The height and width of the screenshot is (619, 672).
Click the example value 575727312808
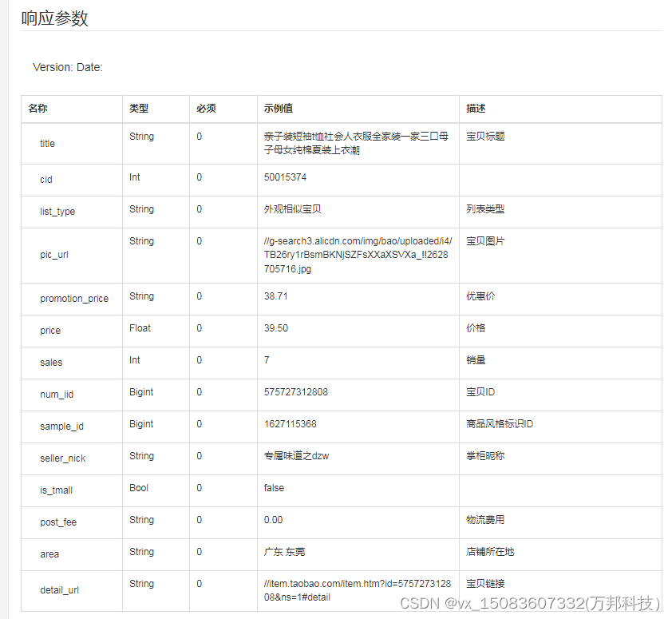click(296, 392)
